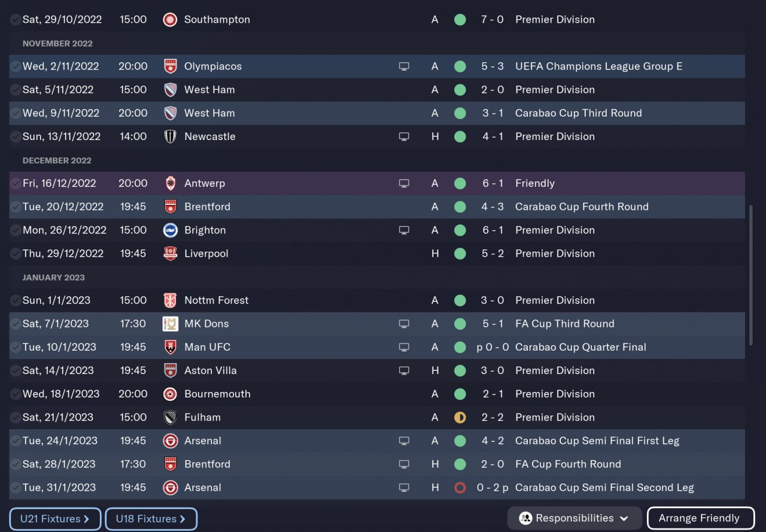Viewport: 766px width, 532px height.
Task: Open the Aston Villa fixture link
Action: tap(210, 370)
